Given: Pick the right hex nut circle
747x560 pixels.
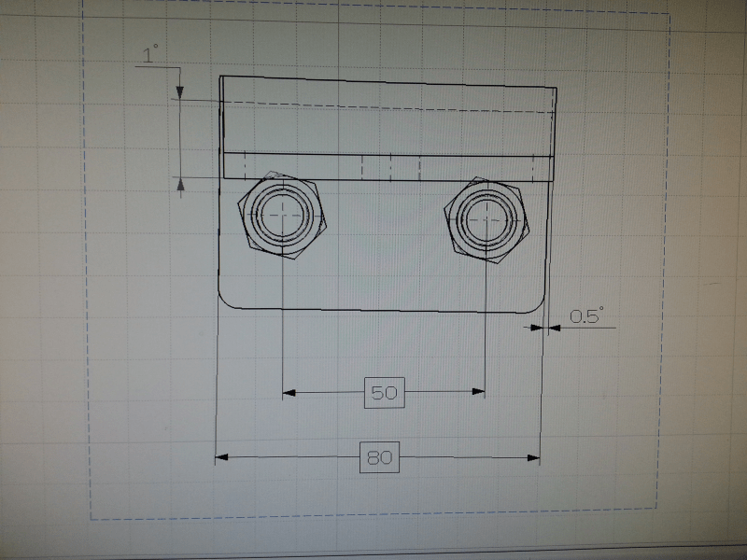Looking at the screenshot, I should pos(486,220).
